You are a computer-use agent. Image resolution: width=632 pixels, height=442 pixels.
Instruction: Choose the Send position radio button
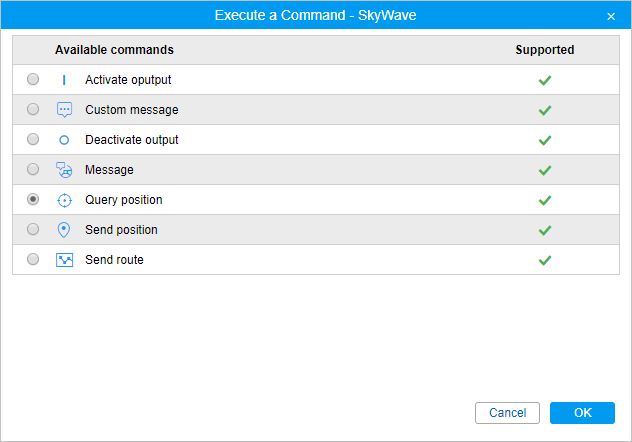pyautogui.click(x=33, y=229)
